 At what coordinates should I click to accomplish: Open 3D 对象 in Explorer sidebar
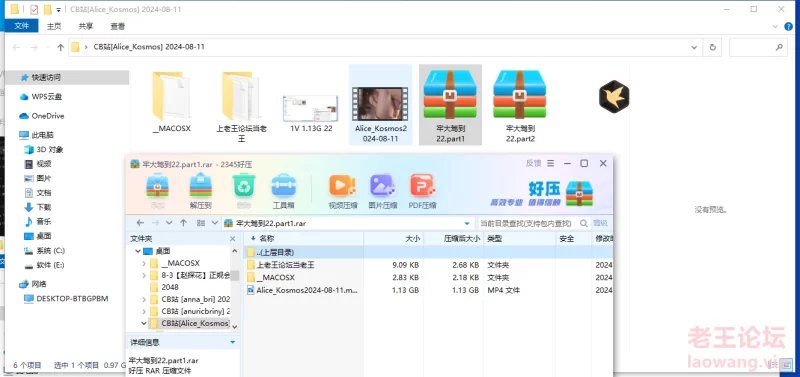pyautogui.click(x=44, y=149)
